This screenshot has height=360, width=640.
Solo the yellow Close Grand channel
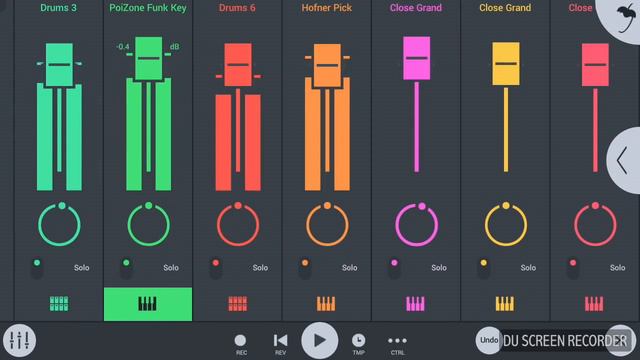click(528, 268)
